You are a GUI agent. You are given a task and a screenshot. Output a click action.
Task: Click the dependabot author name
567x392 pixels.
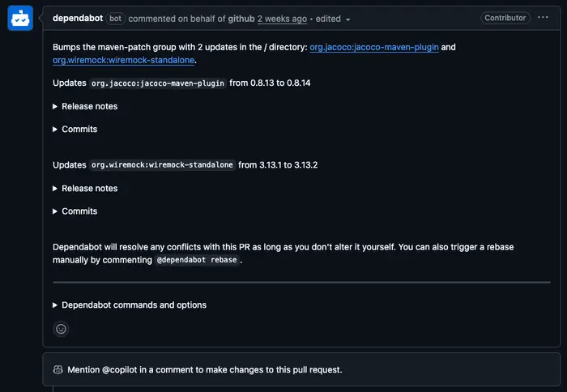click(77, 18)
